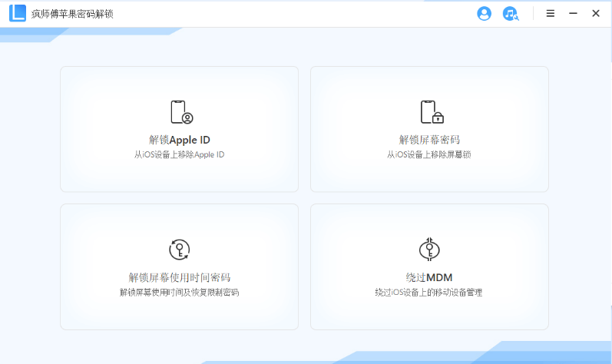
Task: Choose the 绕过MDM title
Action: point(429,277)
